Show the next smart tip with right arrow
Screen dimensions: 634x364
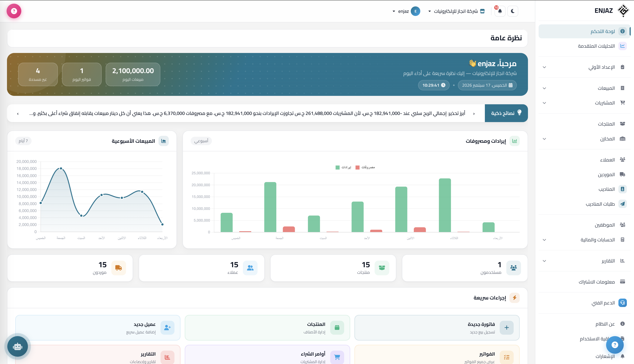pos(474,113)
